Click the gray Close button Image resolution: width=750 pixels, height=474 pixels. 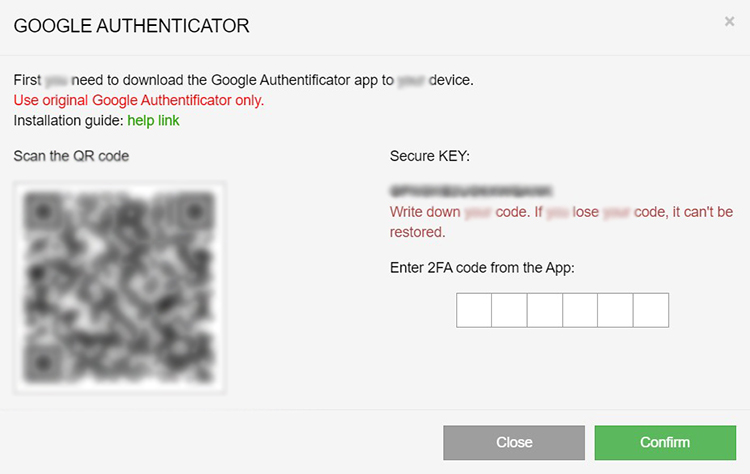[x=514, y=442]
